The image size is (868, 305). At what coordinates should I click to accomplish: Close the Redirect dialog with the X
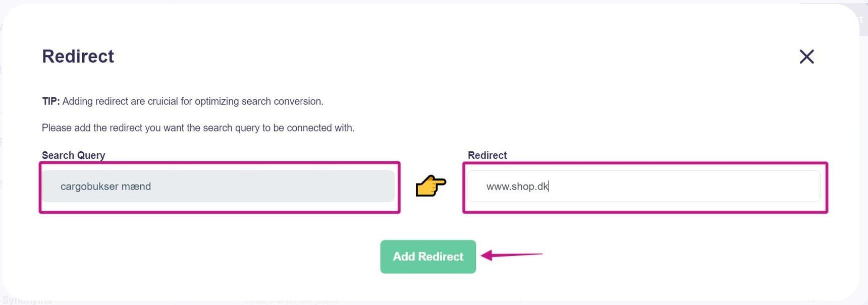(x=806, y=56)
